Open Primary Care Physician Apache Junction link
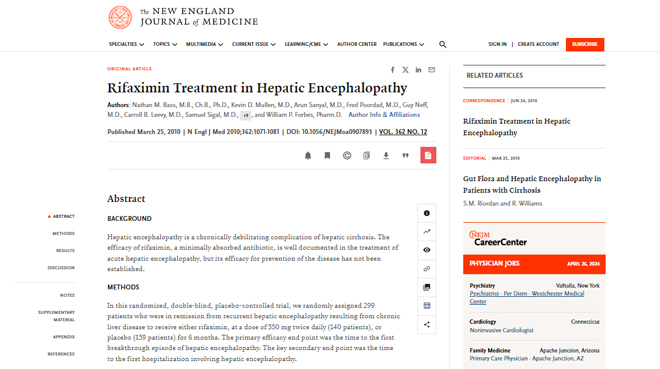 click(x=527, y=358)
